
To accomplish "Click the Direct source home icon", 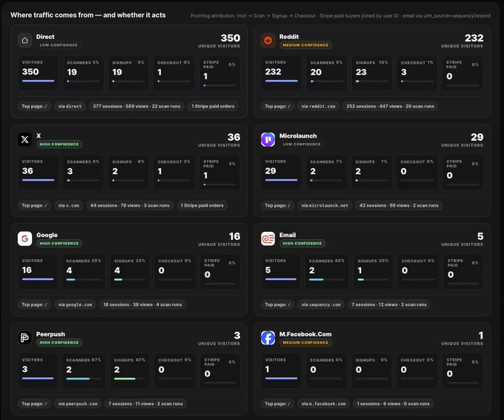I will tap(24, 41).
